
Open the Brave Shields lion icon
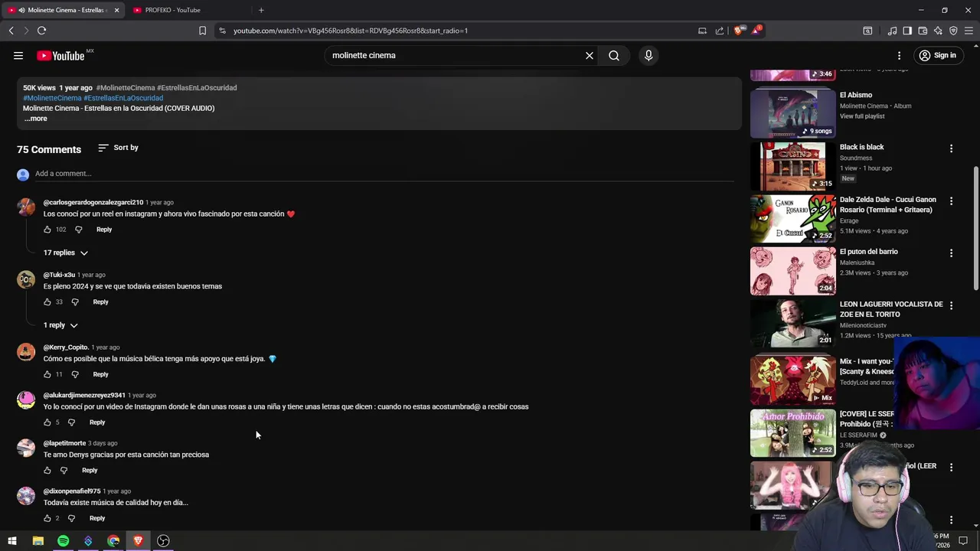(x=738, y=31)
